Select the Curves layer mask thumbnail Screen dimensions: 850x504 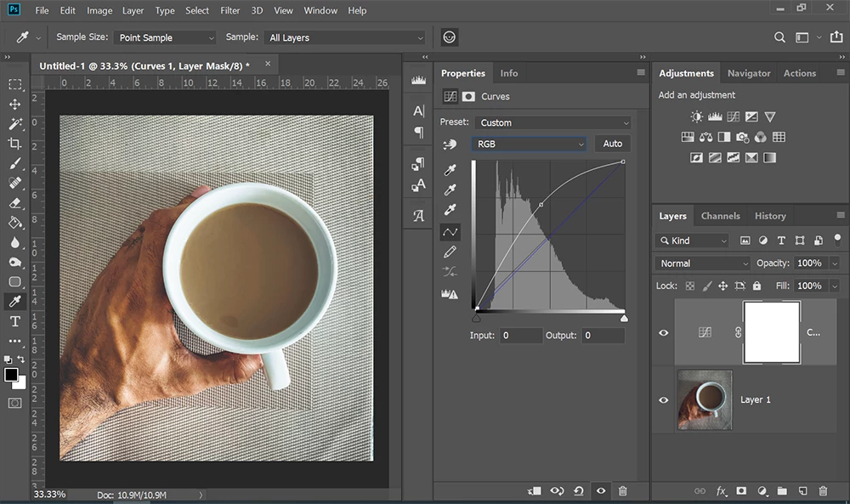coord(772,332)
